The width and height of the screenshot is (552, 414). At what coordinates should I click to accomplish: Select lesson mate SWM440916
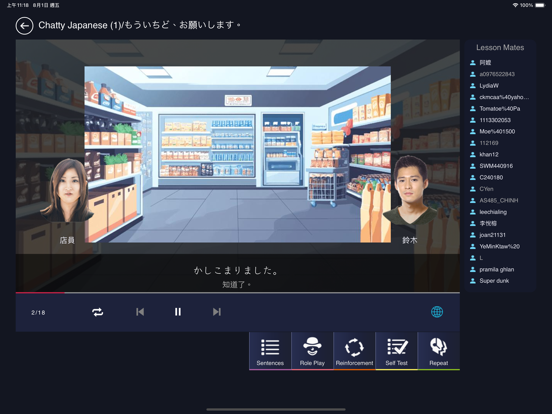[496, 166]
